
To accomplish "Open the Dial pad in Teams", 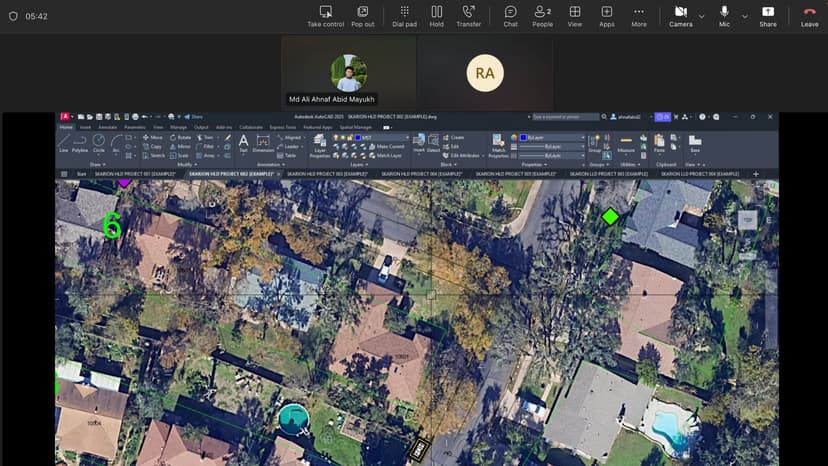I will [x=404, y=16].
